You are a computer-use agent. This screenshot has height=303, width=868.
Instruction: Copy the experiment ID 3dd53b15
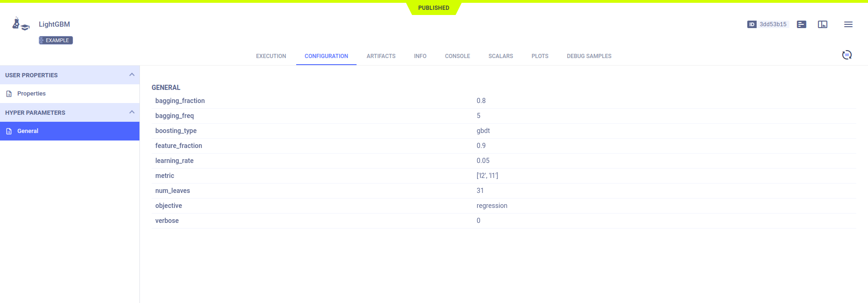coord(773,24)
